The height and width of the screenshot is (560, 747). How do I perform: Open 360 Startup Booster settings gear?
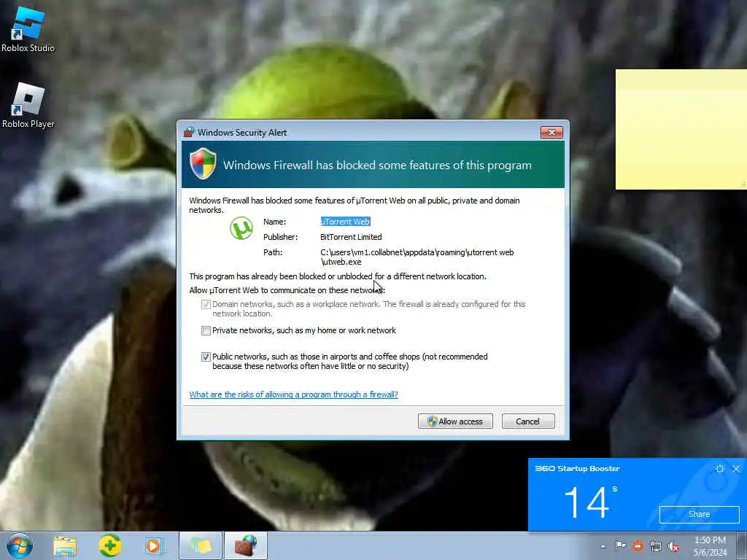coord(720,469)
